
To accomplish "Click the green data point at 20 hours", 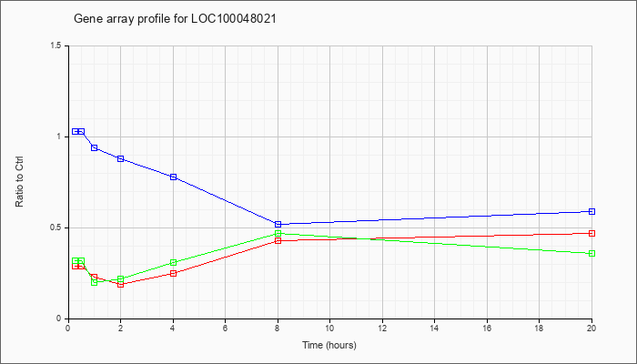I will point(591,254).
